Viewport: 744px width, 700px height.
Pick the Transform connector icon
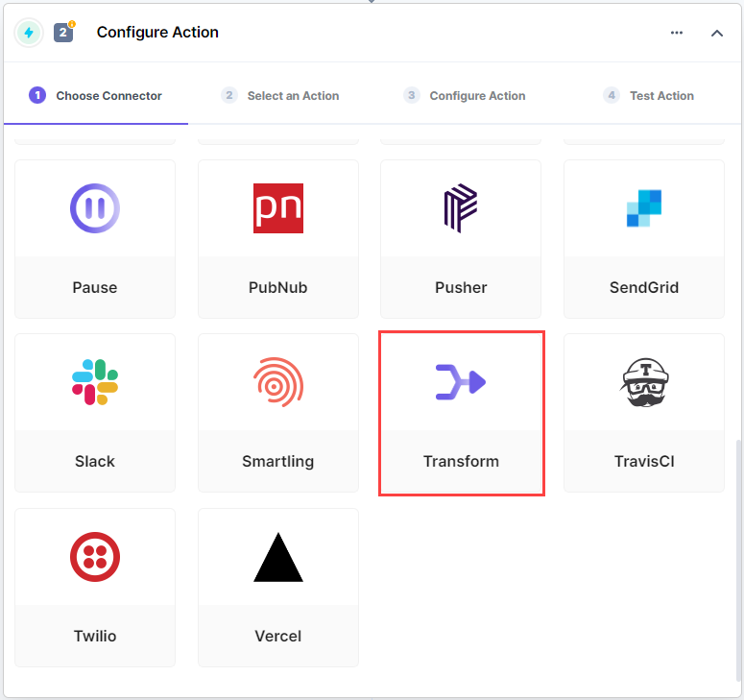click(461, 382)
